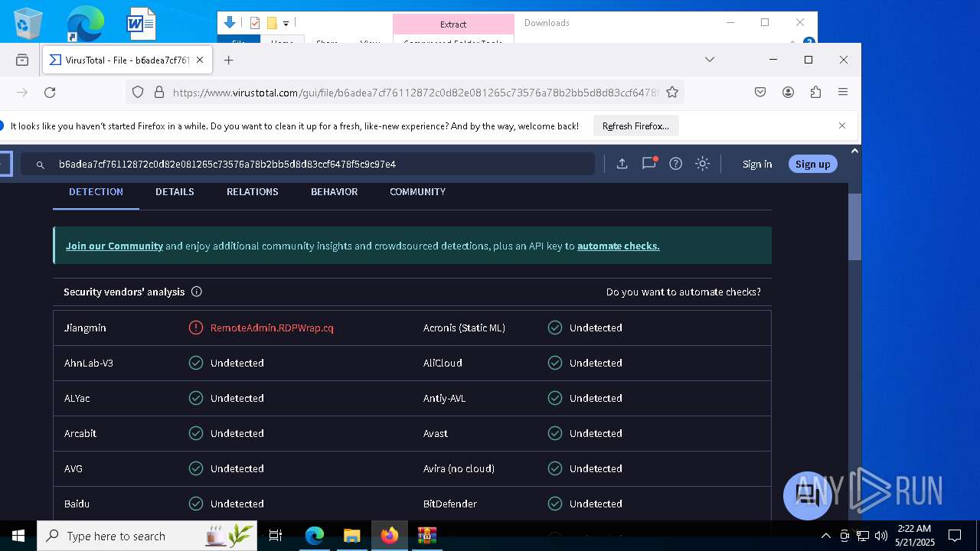Open the Recycle Bin desktop icon
Viewport: 980px width, 551px height.
[28, 23]
